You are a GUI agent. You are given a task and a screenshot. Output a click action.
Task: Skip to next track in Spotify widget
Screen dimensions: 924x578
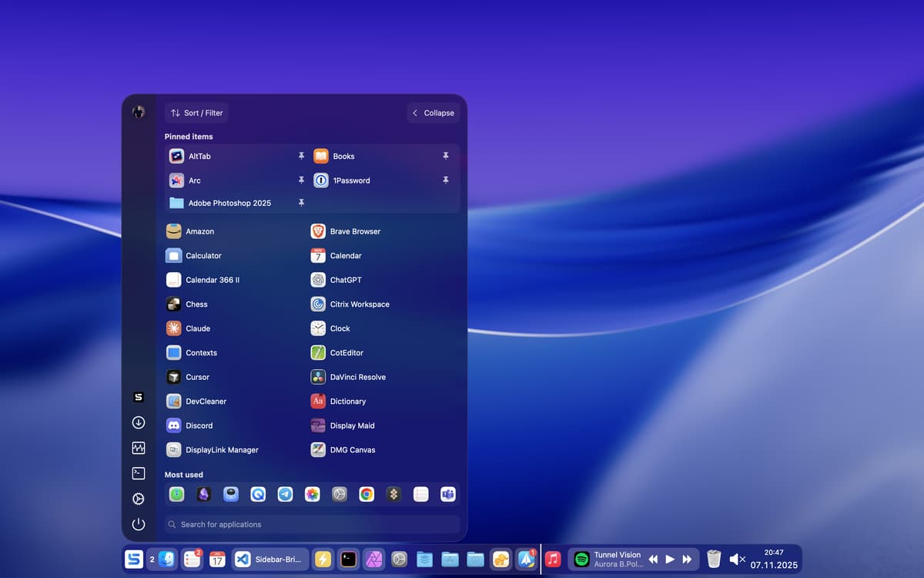pos(687,559)
